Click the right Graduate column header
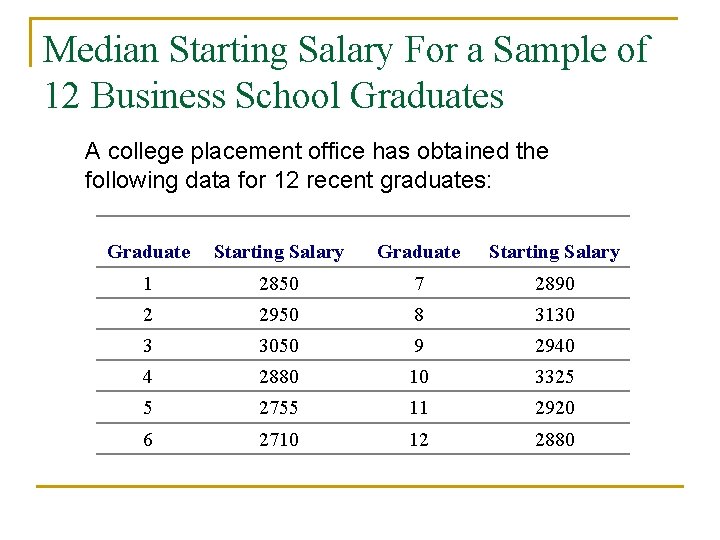 [418, 252]
